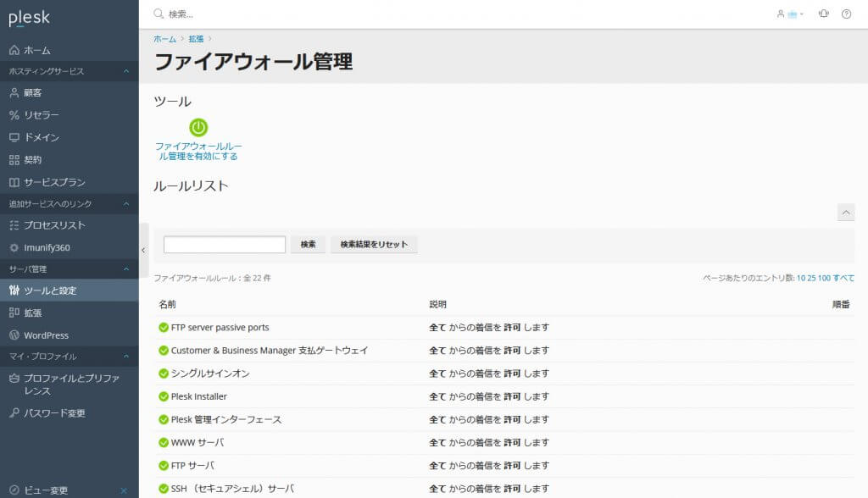The height and width of the screenshot is (498, 868).
Task: Open Customer & Business Manager 支払ゲートウェイ rule
Action: 269,351
